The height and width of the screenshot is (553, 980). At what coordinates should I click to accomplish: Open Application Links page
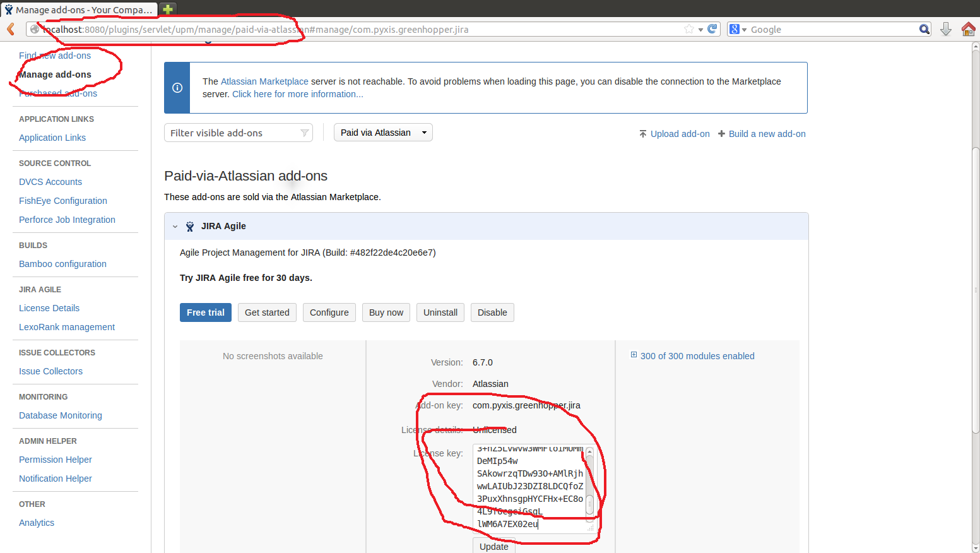(x=52, y=138)
